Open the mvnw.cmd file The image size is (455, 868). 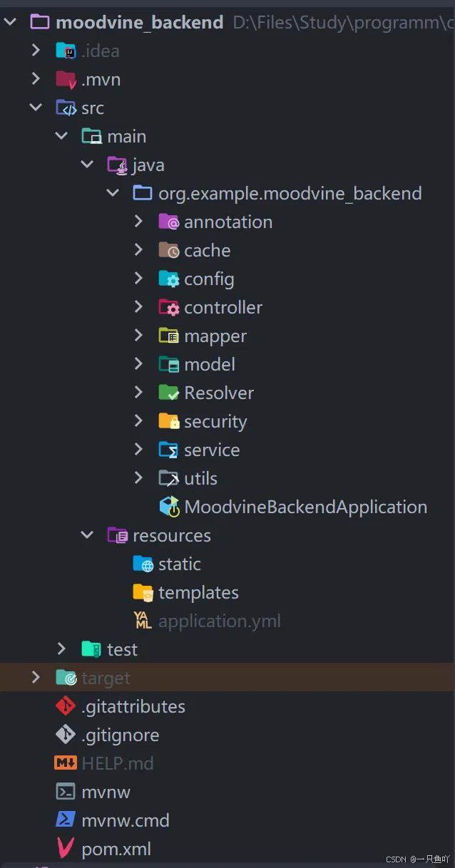click(127, 820)
